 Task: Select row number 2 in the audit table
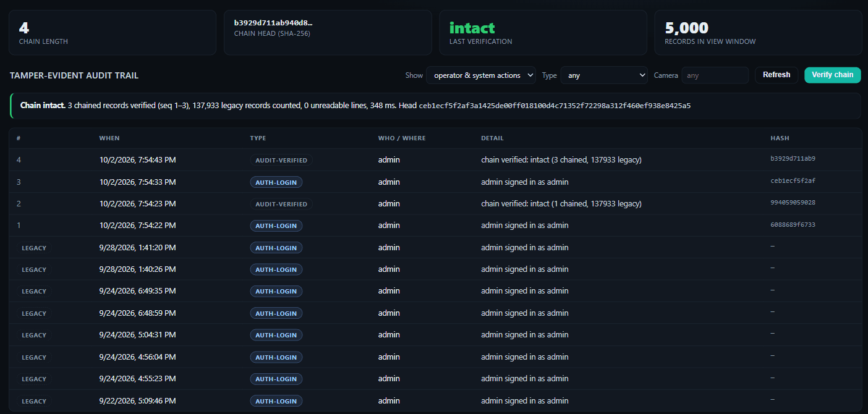pos(435,204)
